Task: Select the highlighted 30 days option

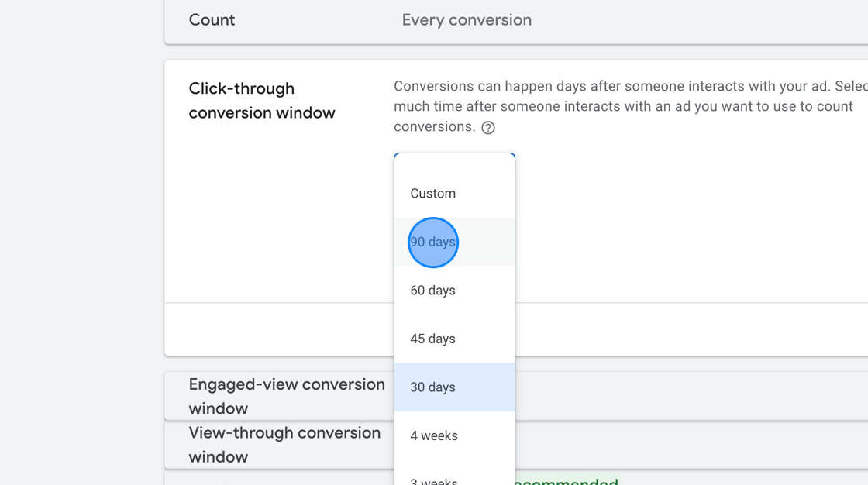Action: click(454, 387)
